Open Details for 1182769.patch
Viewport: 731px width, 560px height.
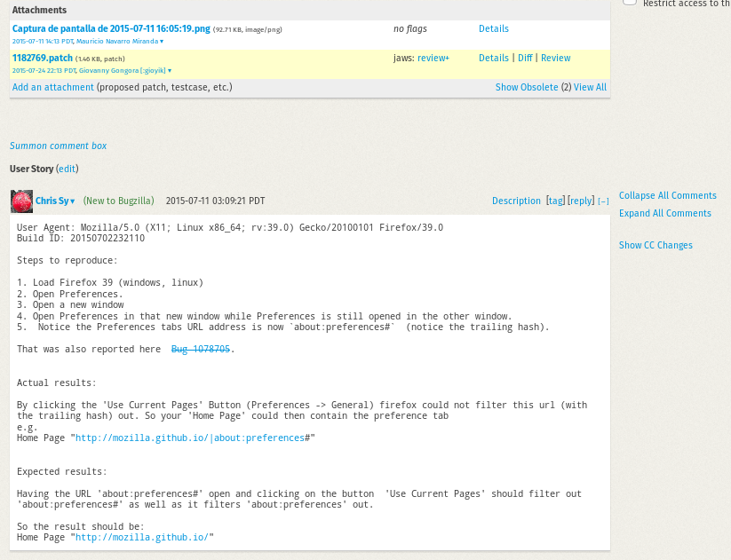pos(493,58)
